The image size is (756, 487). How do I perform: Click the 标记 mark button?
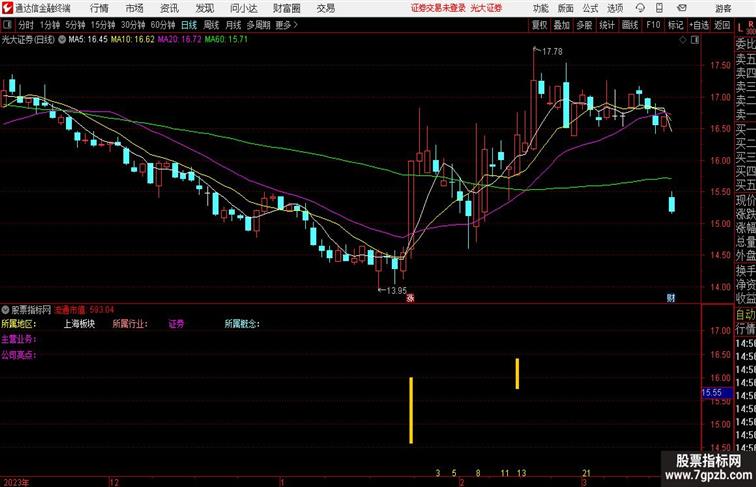coord(675,25)
